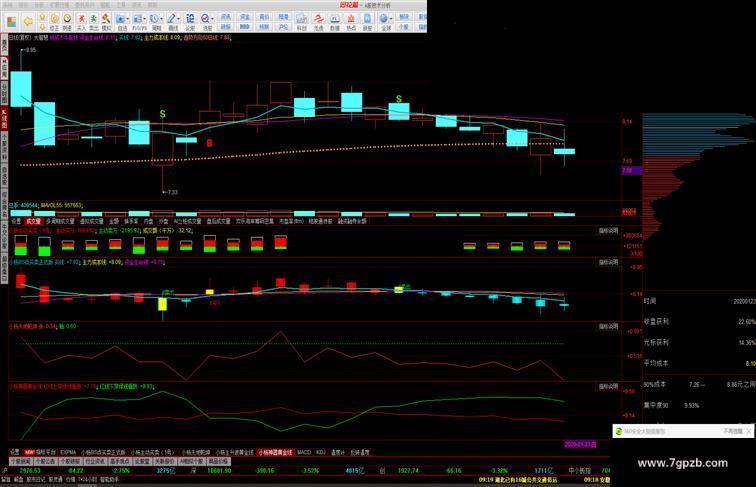Click 指标说明 link in active trading panel

click(608, 231)
